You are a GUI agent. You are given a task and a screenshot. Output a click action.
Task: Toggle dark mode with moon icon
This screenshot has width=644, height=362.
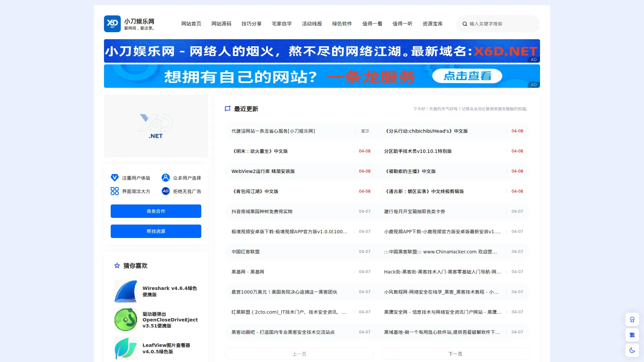click(632, 350)
